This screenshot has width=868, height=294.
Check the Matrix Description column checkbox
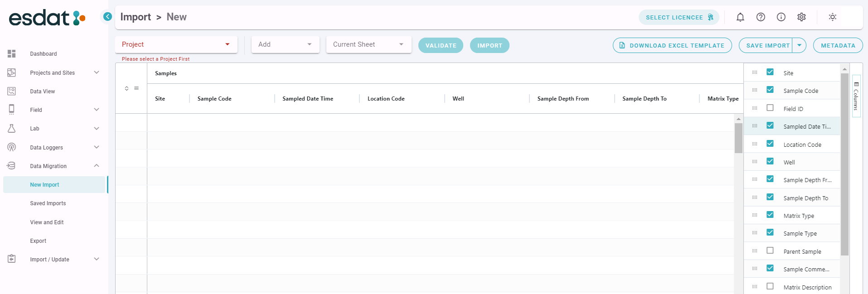tap(770, 286)
